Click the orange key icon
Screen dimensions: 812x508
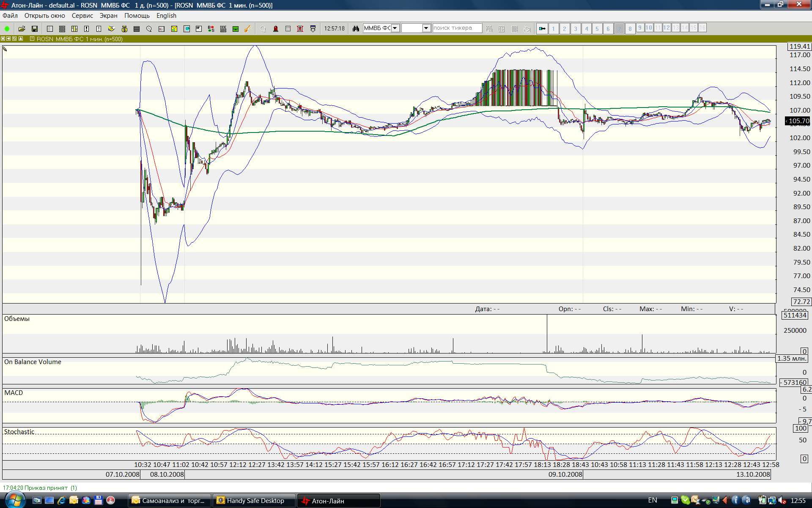247,29
